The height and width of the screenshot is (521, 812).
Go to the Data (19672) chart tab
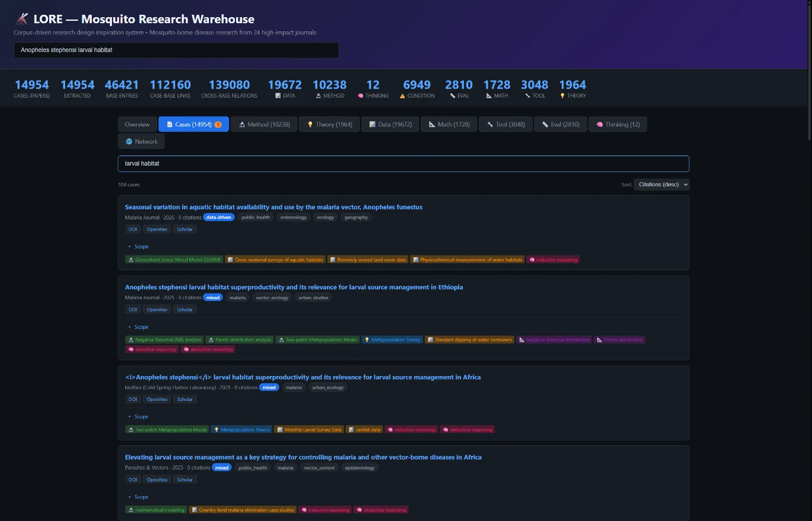[390, 124]
